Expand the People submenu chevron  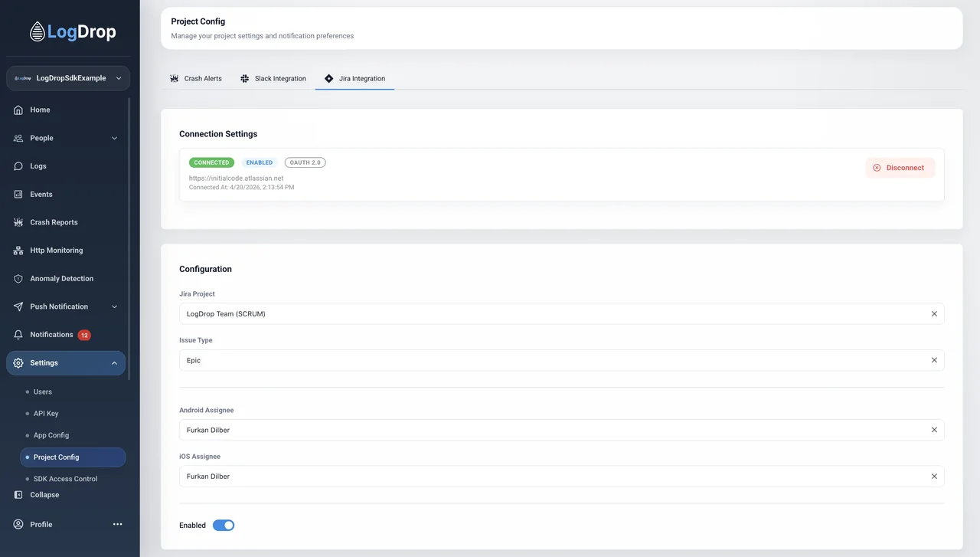coord(115,139)
